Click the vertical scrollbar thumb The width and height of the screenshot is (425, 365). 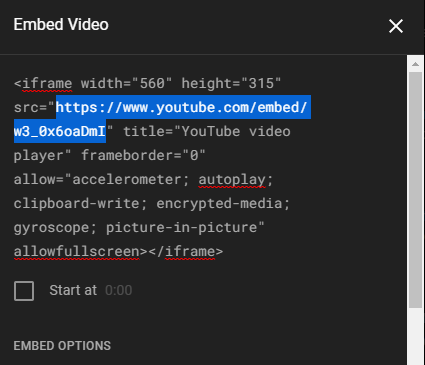pyautogui.click(x=415, y=190)
